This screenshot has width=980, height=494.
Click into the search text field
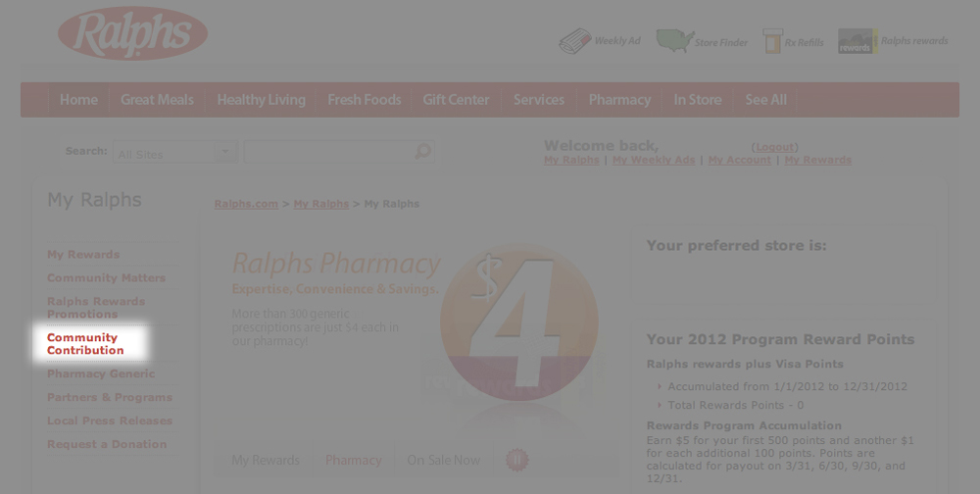coord(329,152)
